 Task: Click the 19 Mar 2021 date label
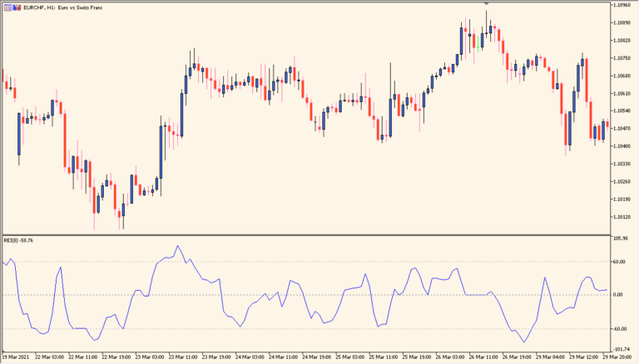(17, 357)
